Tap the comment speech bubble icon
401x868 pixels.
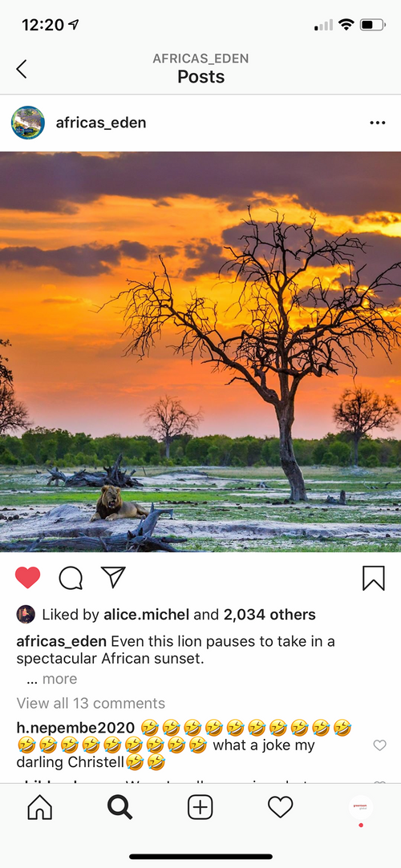[71, 579]
